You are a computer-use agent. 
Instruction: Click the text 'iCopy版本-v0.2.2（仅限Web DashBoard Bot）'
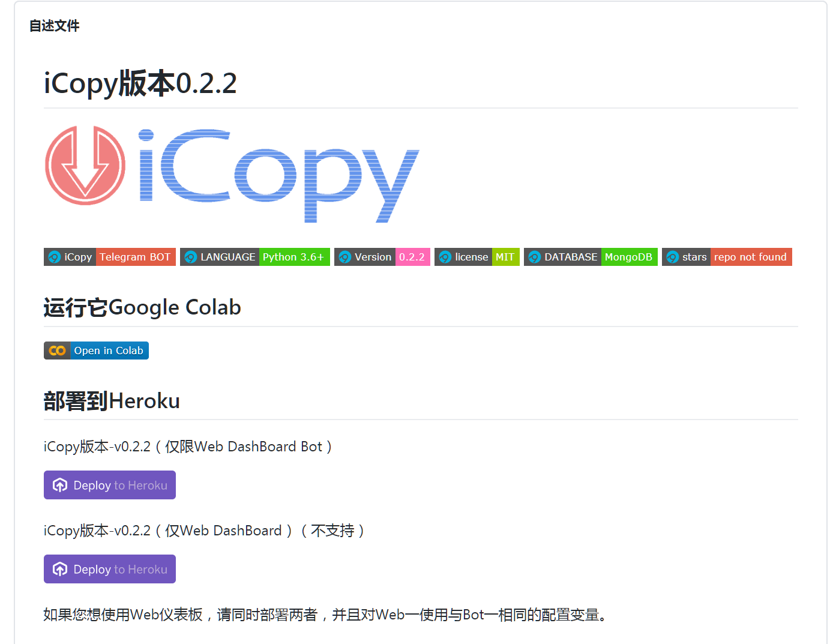point(188,447)
